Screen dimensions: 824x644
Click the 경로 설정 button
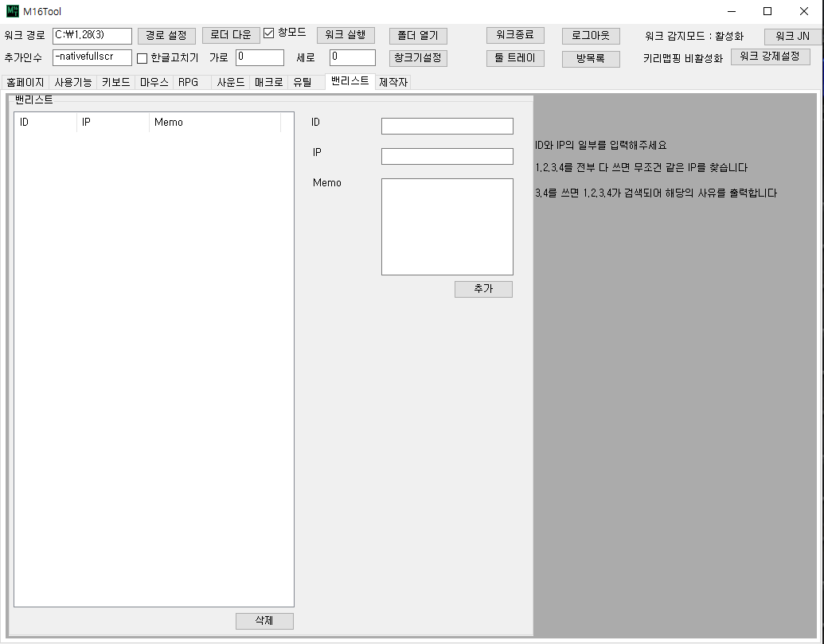coord(166,36)
